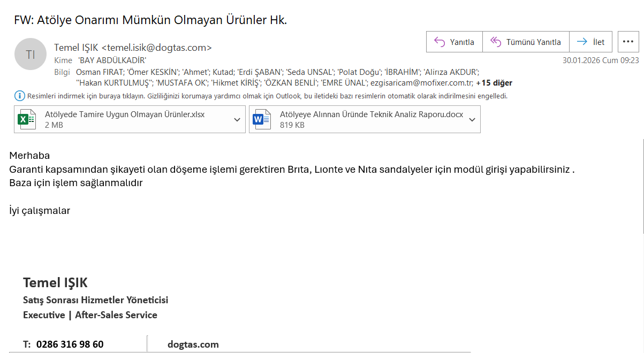The height and width of the screenshot is (353, 644).
Task: Click signature name Temel IŞIK
Action: (x=55, y=282)
